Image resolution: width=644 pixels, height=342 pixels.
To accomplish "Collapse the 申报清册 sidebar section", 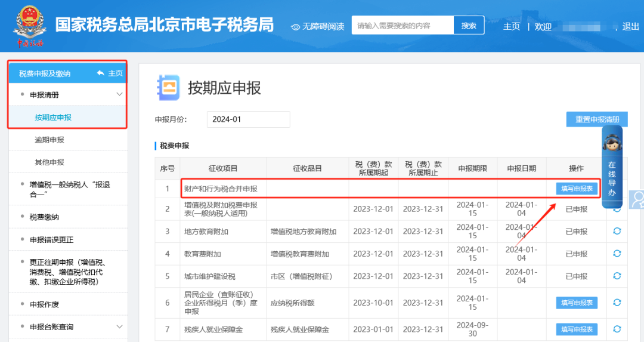I will 119,94.
